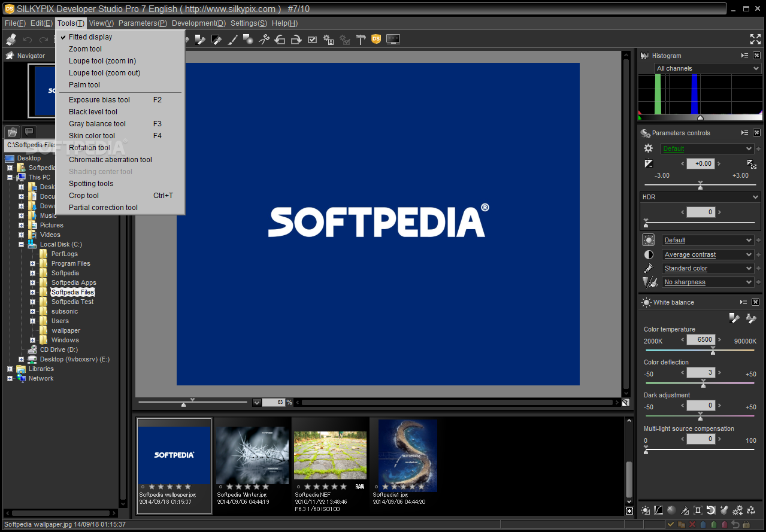Click the Print icon in the toolbar
Viewport: 766px width, 532px height.
(x=11, y=39)
